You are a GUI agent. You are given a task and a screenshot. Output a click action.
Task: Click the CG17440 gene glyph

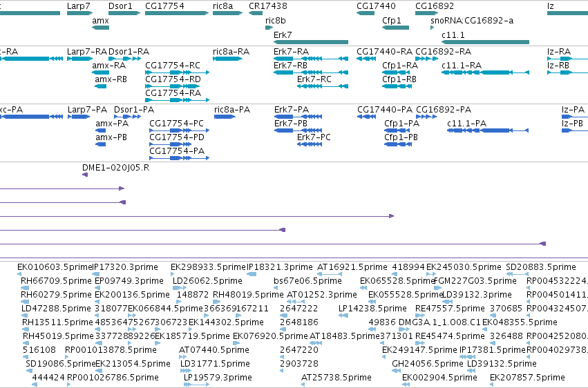pyautogui.click(x=366, y=13)
